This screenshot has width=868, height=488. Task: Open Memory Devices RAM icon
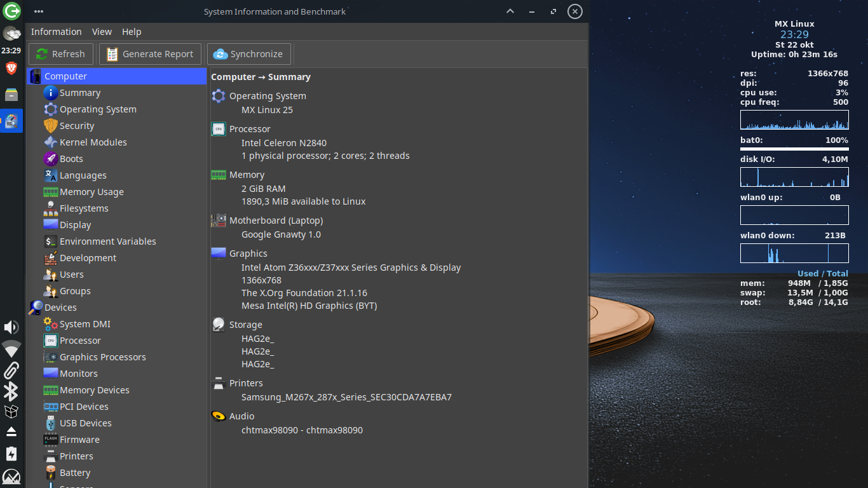click(x=50, y=390)
